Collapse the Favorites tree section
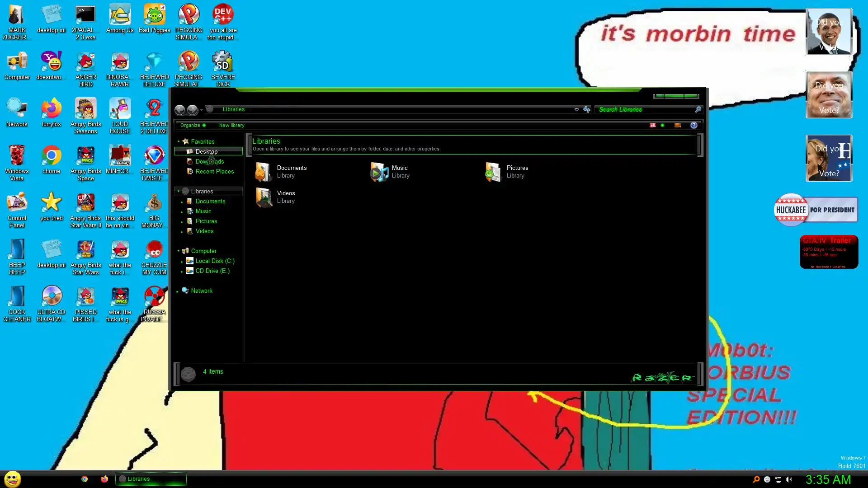This screenshot has height=488, width=868. pos(179,141)
